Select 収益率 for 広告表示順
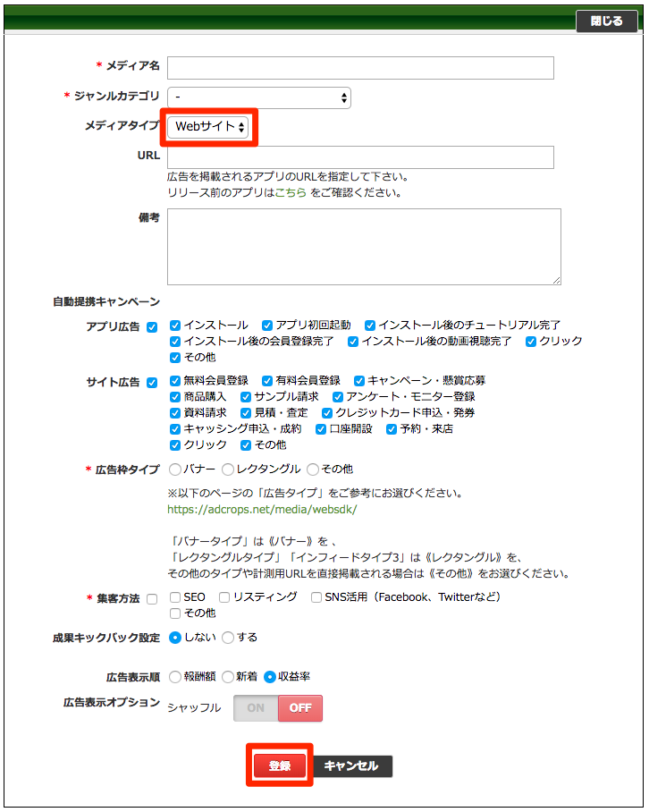The height and width of the screenshot is (812, 649). (x=270, y=677)
